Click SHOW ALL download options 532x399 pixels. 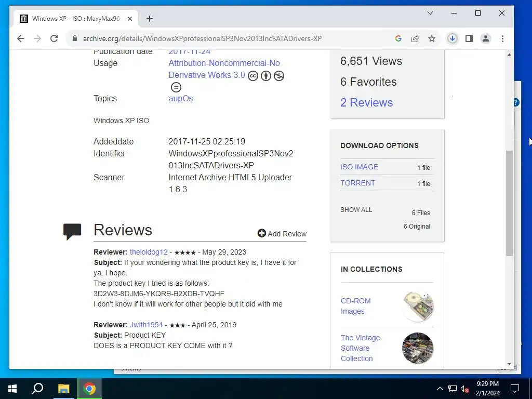point(356,210)
